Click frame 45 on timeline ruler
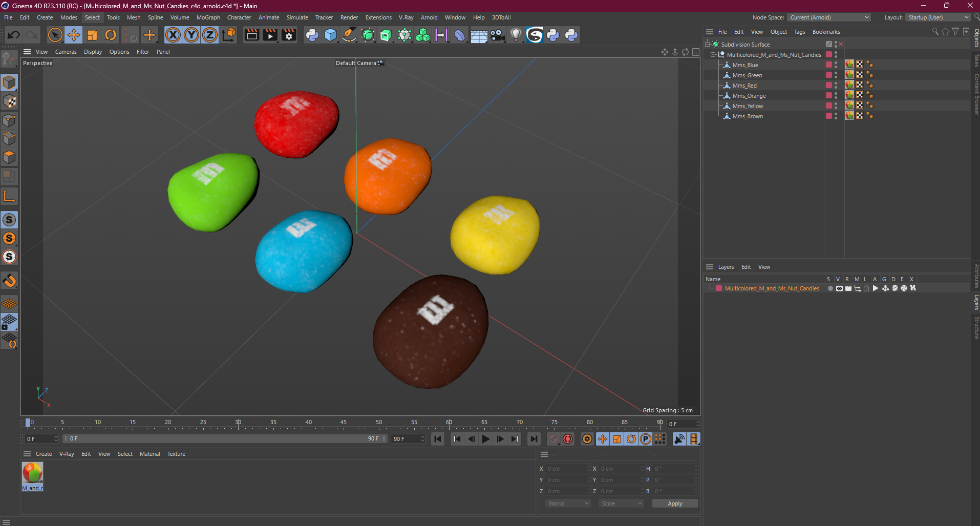This screenshot has width=980, height=526. (x=344, y=423)
